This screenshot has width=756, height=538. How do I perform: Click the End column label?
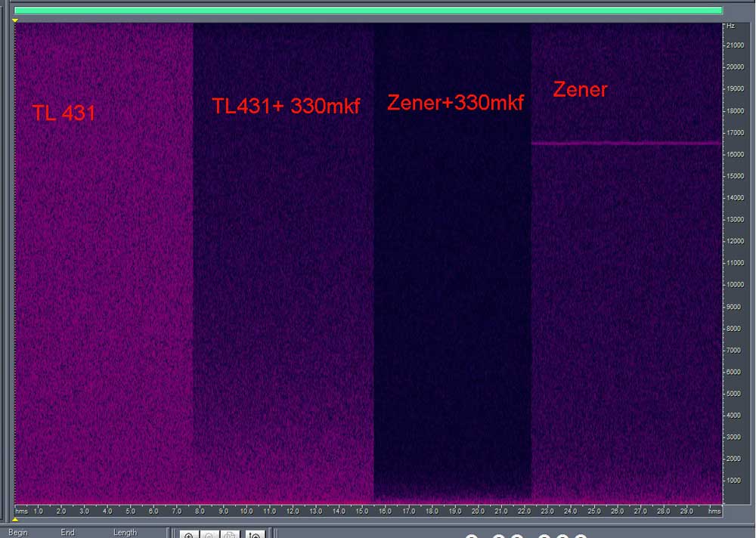coord(67,532)
